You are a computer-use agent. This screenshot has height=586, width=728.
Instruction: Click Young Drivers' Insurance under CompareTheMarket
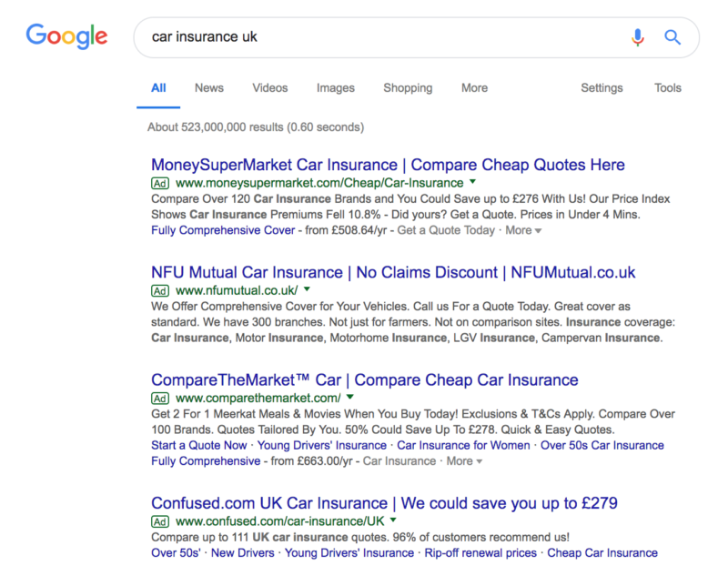[322, 445]
